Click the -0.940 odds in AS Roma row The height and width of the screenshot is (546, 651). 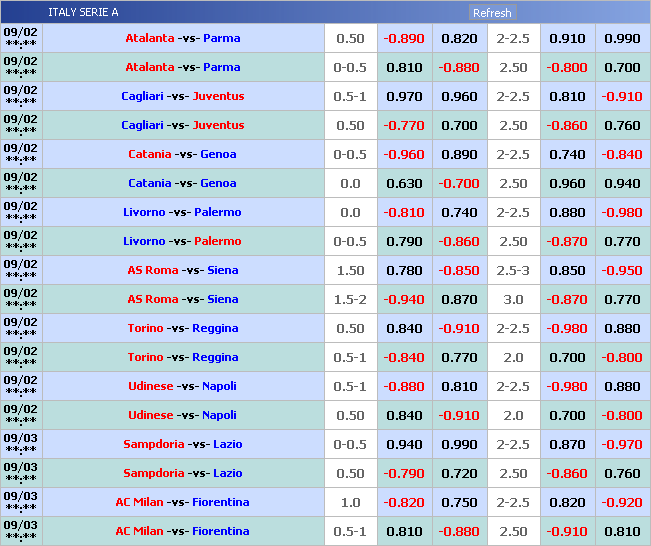(x=404, y=300)
